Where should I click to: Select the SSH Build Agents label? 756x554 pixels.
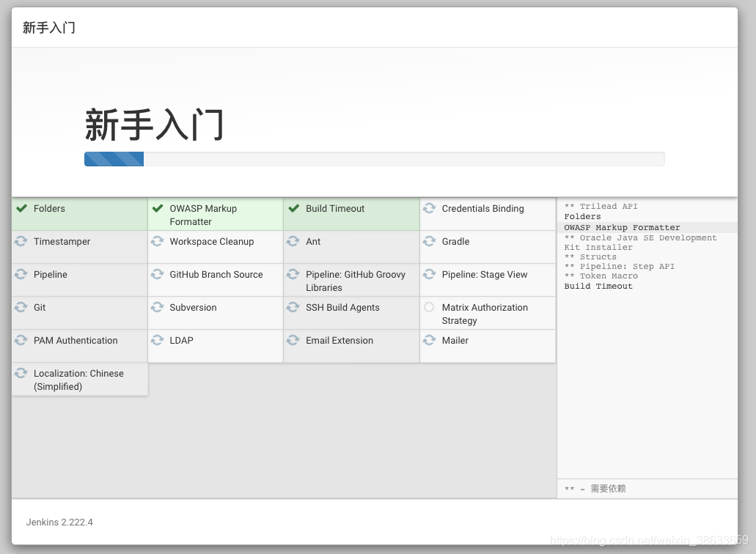[x=342, y=307]
